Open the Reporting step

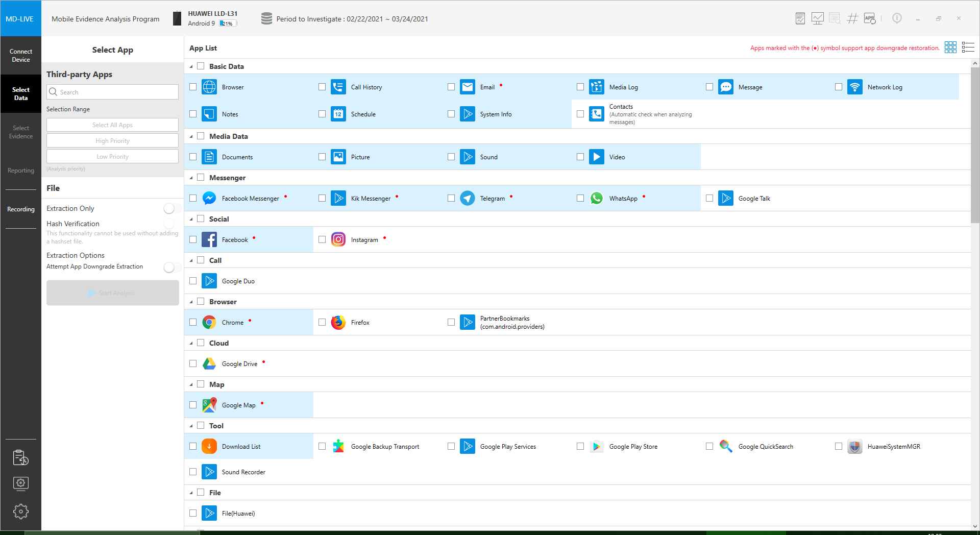click(21, 171)
